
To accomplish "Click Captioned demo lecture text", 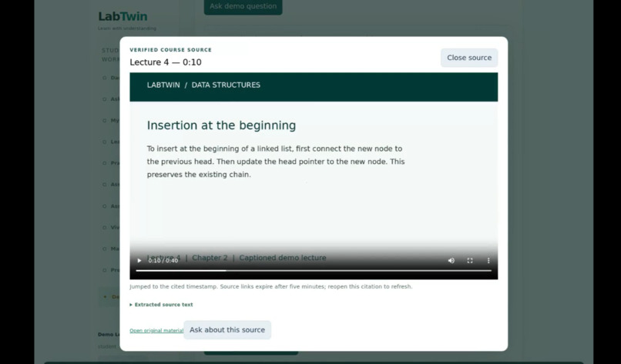I will click(x=283, y=258).
